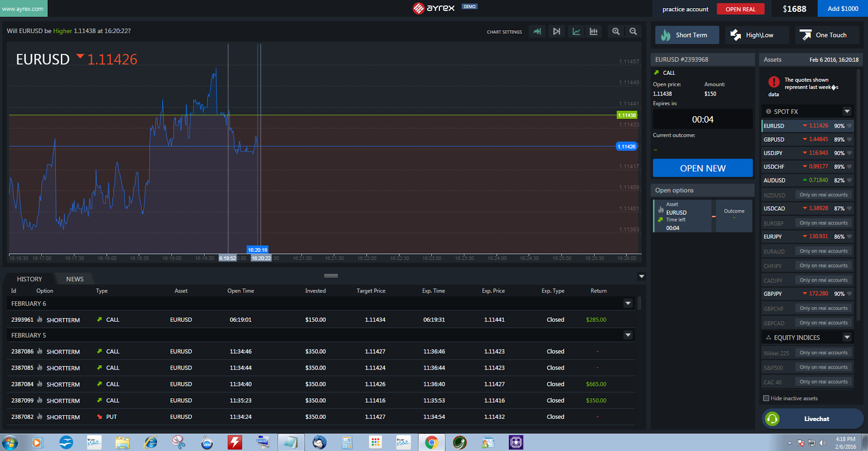868x451 pixels.
Task: Open Google Chrome from the taskbar
Action: tap(431, 442)
